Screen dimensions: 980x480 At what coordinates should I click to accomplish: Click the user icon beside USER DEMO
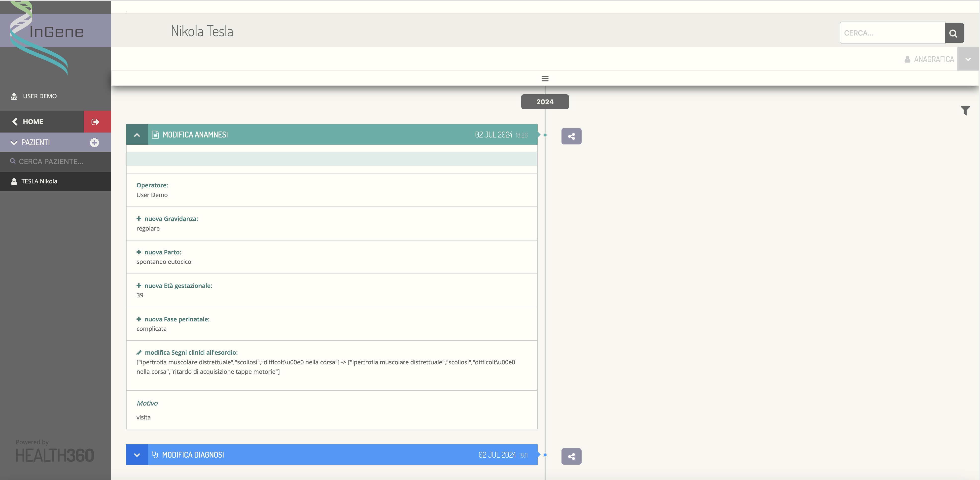(x=14, y=96)
